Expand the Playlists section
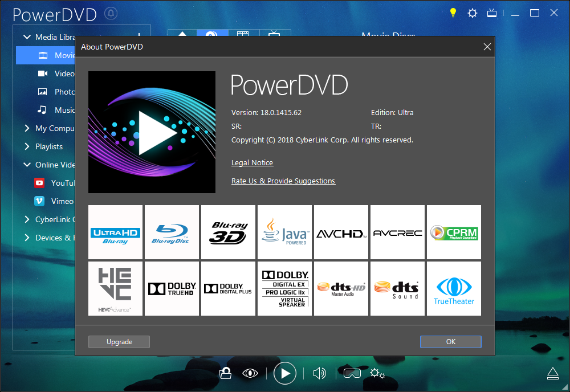The image size is (570, 392). [x=27, y=146]
